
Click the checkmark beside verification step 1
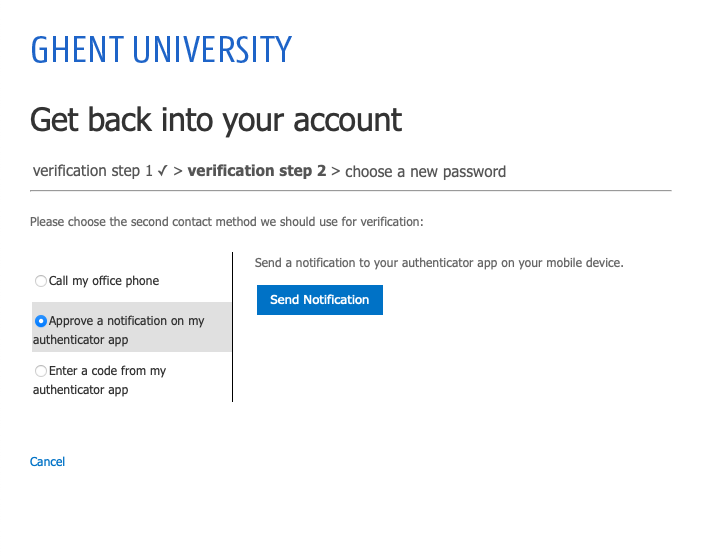pos(162,171)
